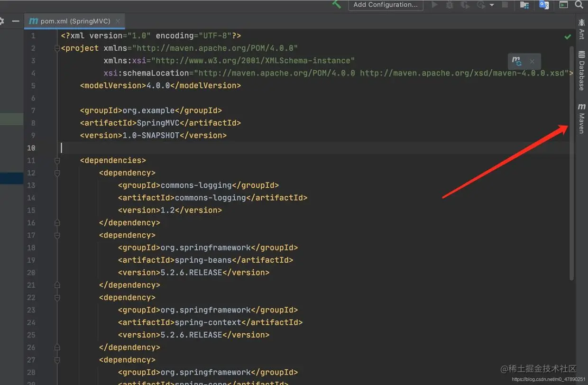Image resolution: width=588 pixels, height=385 pixels.
Task: Click the xmlns:xsi attribute line
Action: point(230,61)
